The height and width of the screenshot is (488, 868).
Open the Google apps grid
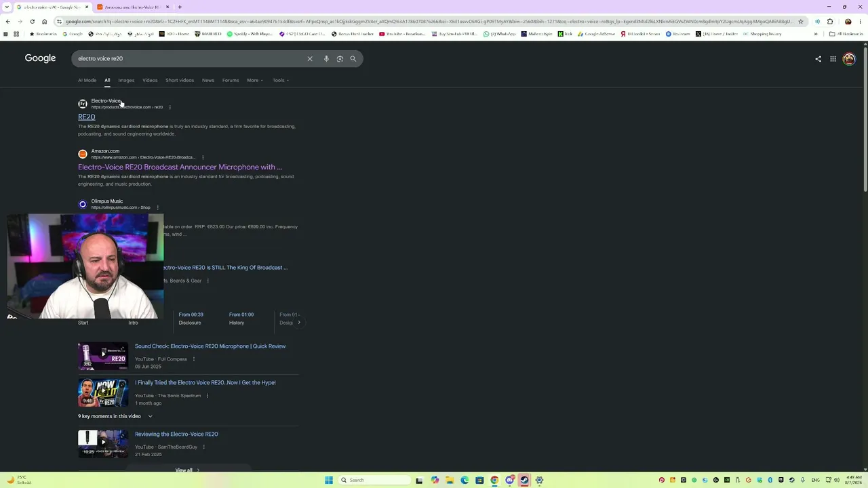[833, 59]
